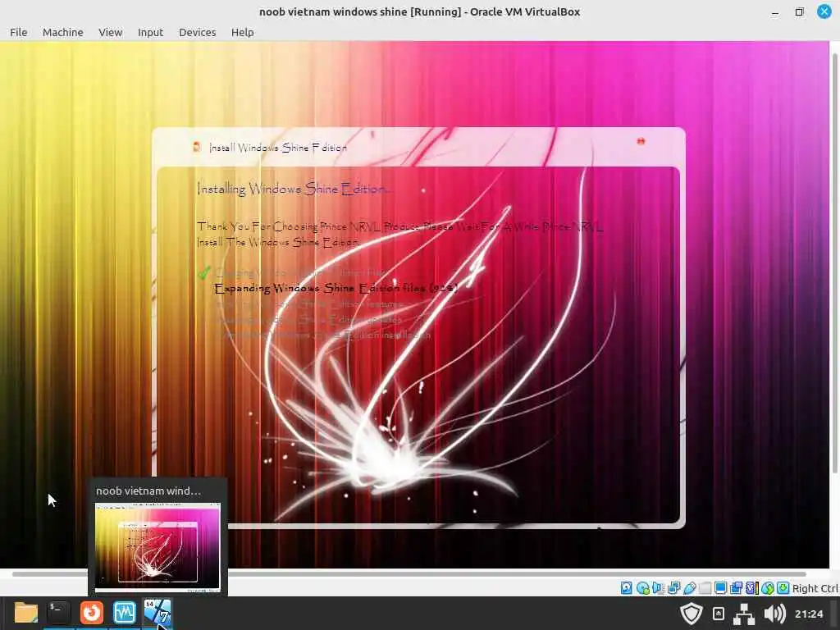Click the keyboard capture green arrow icon
Viewport: 840px width, 630px height.
783,588
